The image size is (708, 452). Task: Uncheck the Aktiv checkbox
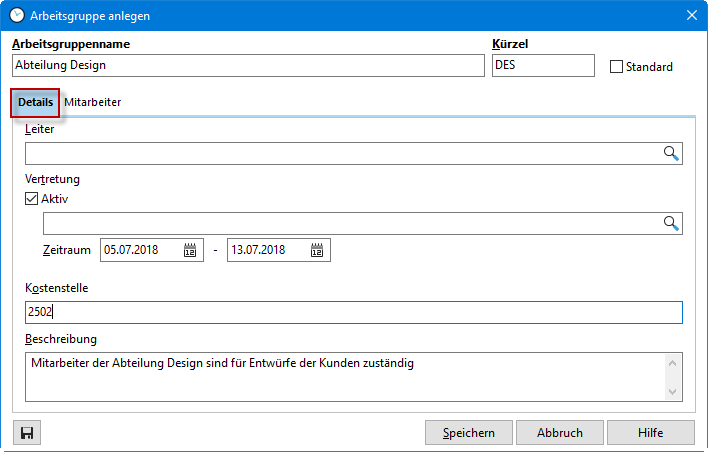tap(32, 199)
